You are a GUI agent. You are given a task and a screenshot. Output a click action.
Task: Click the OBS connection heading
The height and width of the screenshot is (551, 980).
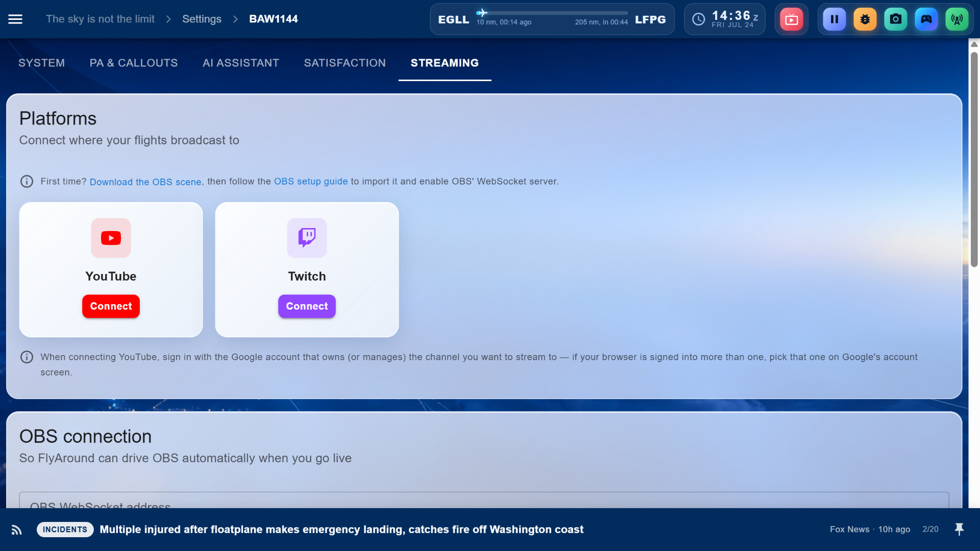pos(85,437)
